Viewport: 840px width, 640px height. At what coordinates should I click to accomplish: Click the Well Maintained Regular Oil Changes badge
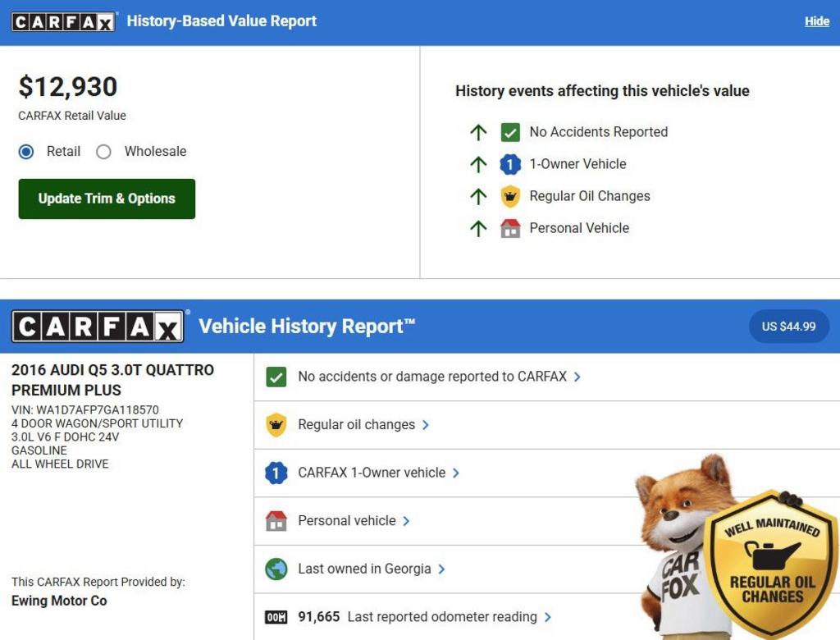(771, 566)
